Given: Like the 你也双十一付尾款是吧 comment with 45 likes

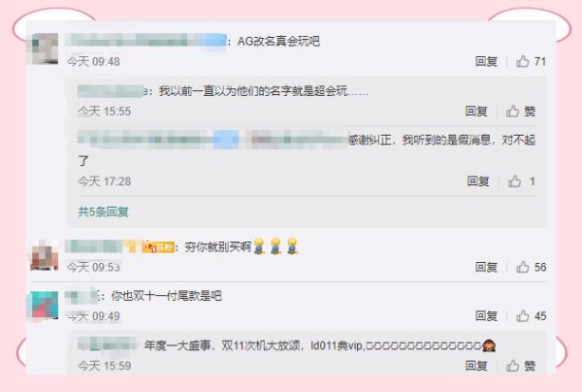Looking at the screenshot, I should pyautogui.click(x=523, y=316).
